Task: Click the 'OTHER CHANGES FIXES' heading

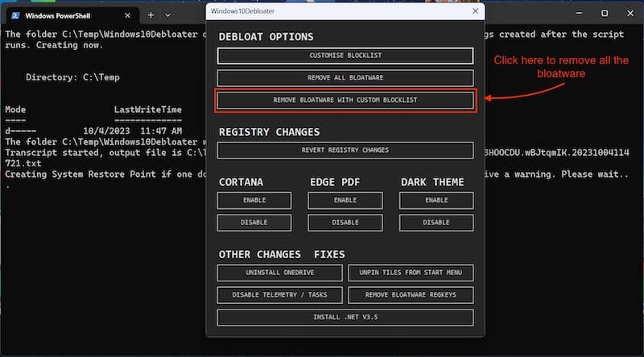Action: tap(281, 255)
